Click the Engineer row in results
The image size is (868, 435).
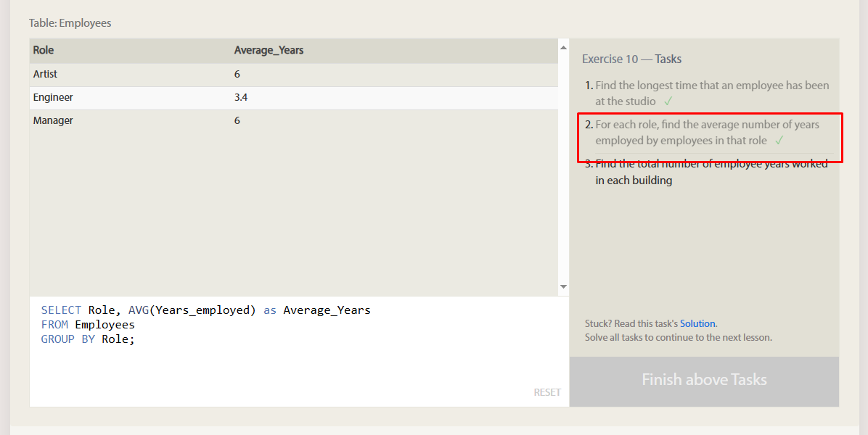click(294, 98)
